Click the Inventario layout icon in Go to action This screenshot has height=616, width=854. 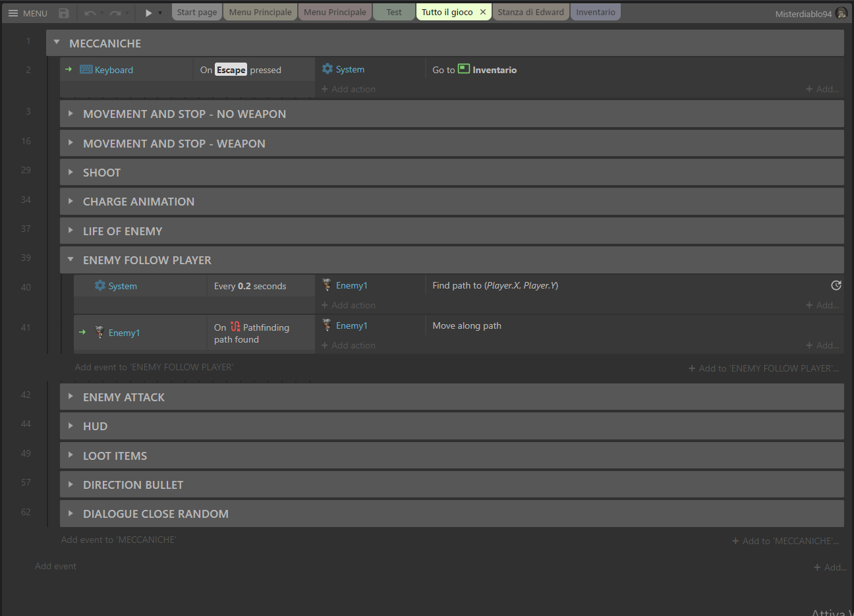point(464,69)
